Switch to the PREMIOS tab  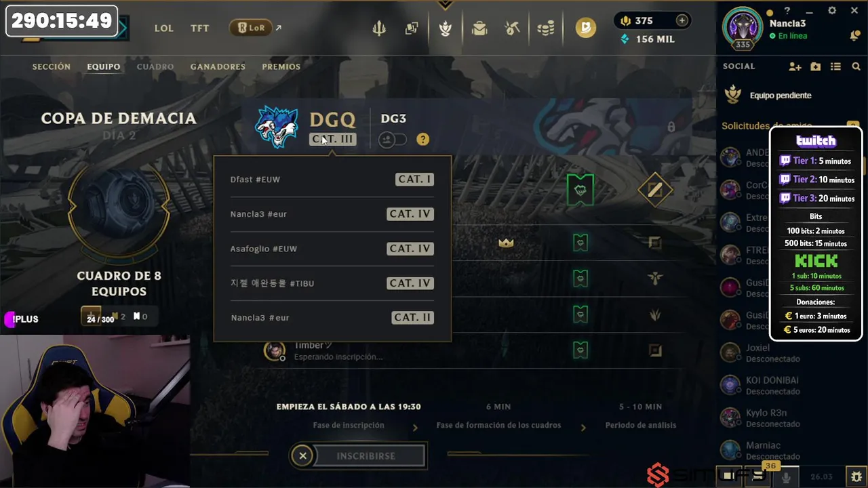pos(281,66)
